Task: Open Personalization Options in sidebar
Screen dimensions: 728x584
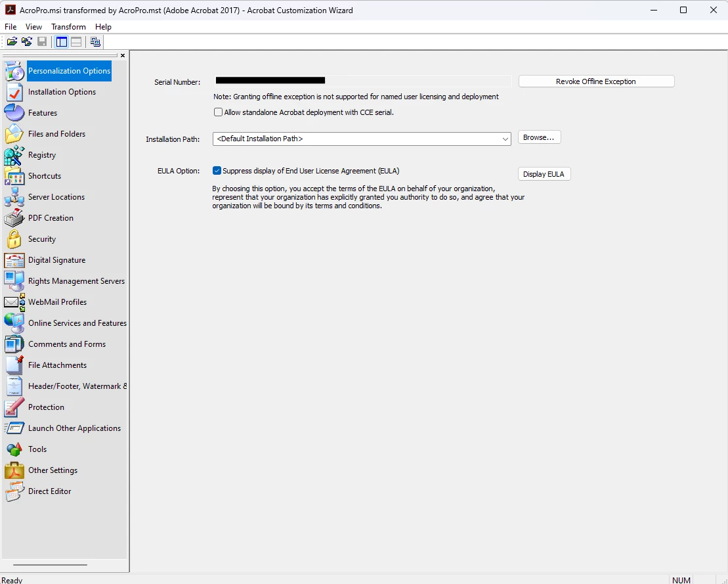Action: coord(69,71)
